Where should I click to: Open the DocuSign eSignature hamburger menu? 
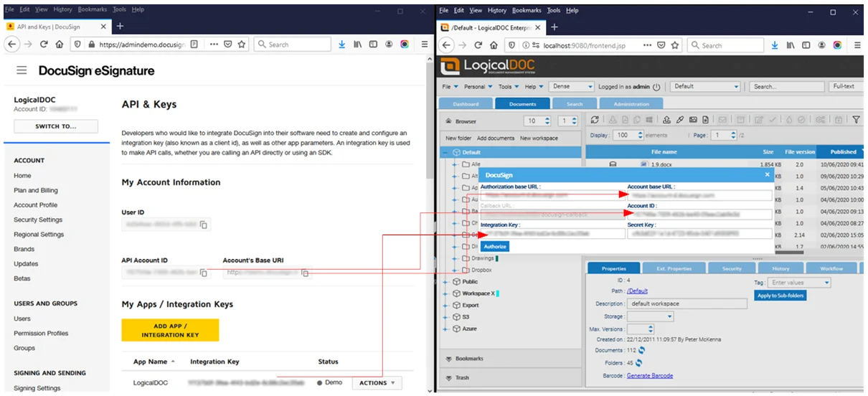pyautogui.click(x=22, y=70)
